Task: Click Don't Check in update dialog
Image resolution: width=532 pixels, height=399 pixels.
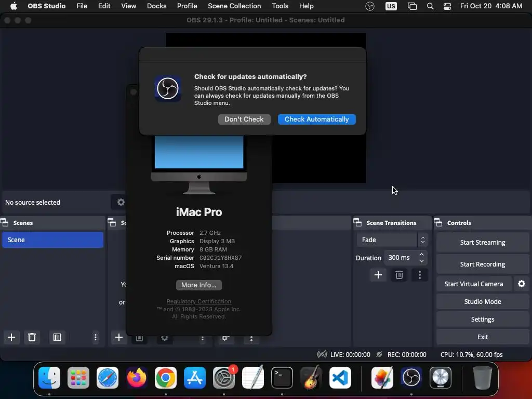Action: (x=244, y=119)
